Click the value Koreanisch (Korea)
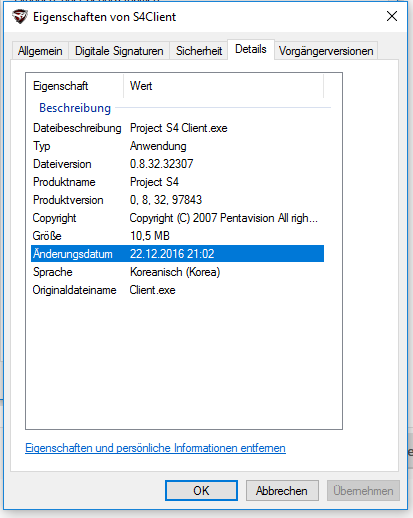This screenshot has width=413, height=518. (x=175, y=272)
